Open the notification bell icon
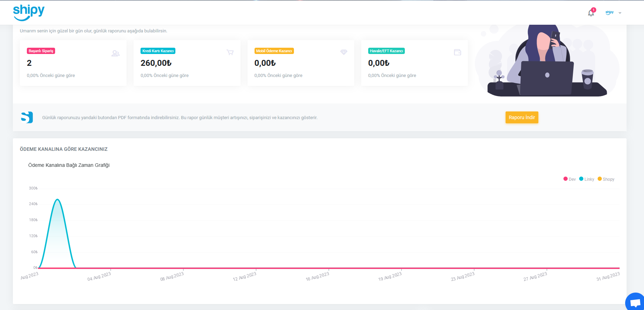 (x=591, y=13)
